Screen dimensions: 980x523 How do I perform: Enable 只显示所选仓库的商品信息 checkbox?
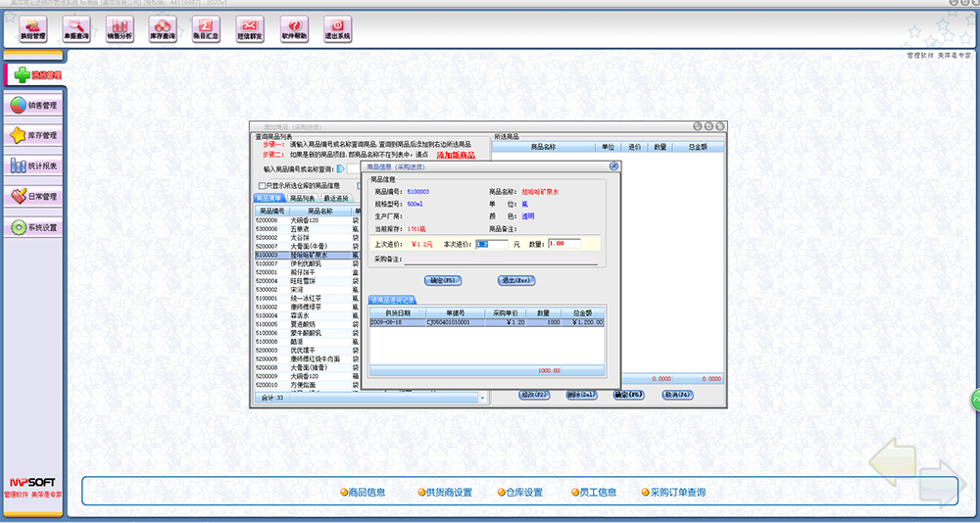click(262, 185)
